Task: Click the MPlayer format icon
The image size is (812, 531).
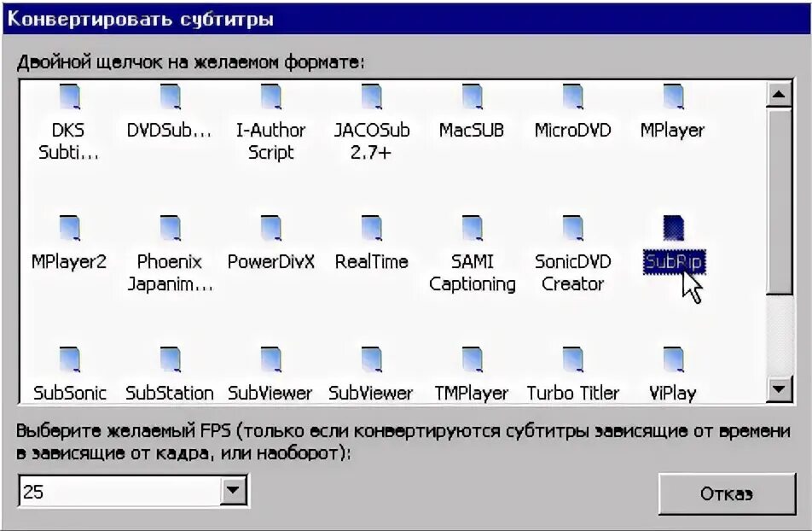Action: pos(673,97)
